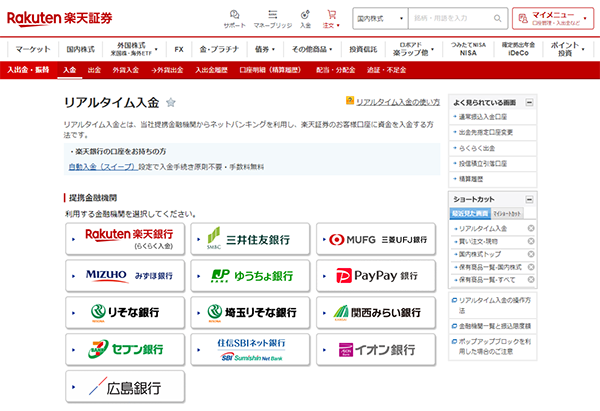Click the search magnifier icon
Screen dimensions: 600x411
[x=497, y=18]
